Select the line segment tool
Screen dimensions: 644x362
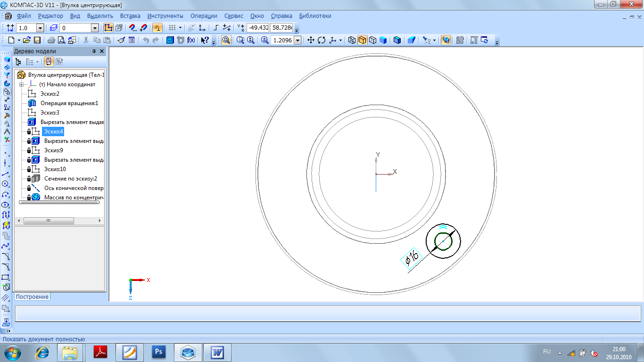(x=6, y=173)
